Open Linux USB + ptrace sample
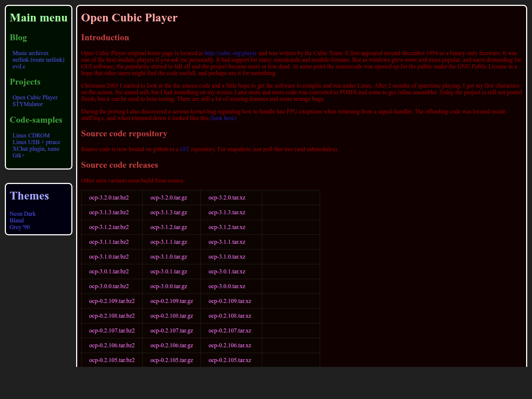The image size is (532, 399). pos(36,142)
